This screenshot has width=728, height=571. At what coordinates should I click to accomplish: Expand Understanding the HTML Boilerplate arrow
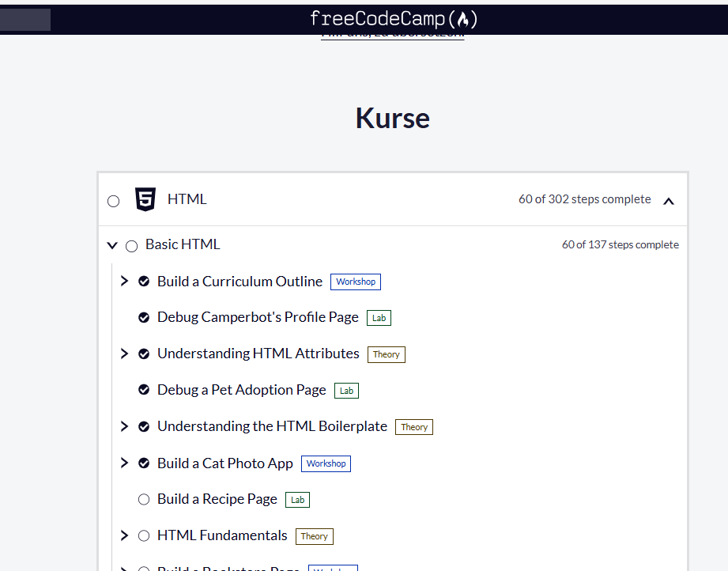[124, 426]
